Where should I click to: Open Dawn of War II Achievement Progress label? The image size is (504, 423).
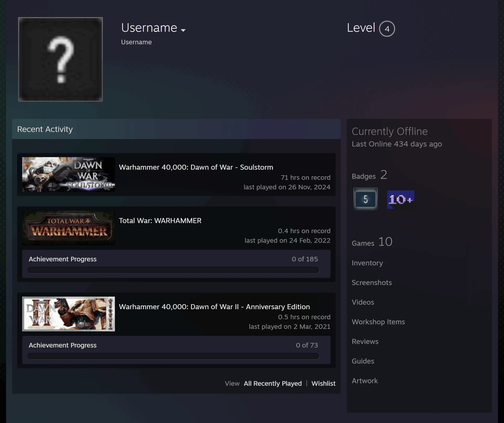(x=63, y=345)
